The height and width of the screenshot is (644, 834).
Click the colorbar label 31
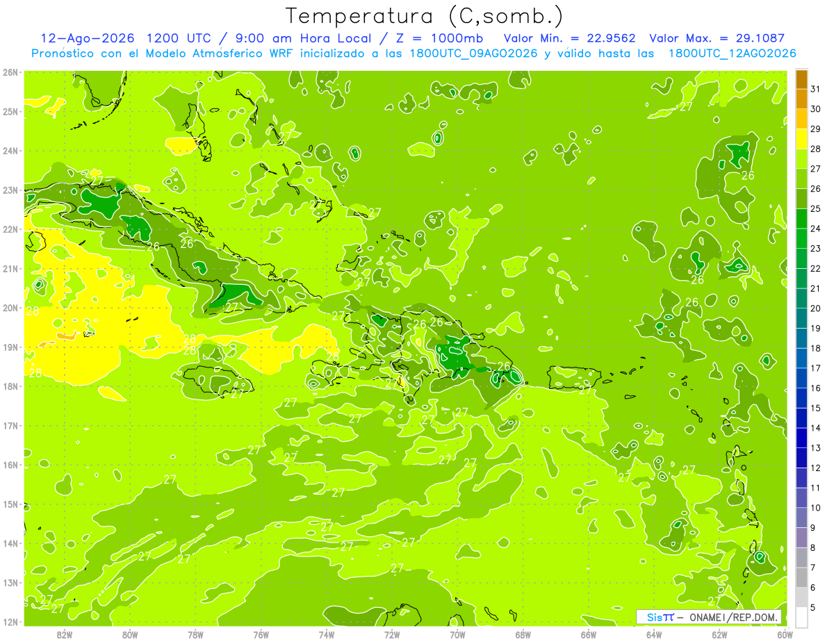click(x=816, y=89)
